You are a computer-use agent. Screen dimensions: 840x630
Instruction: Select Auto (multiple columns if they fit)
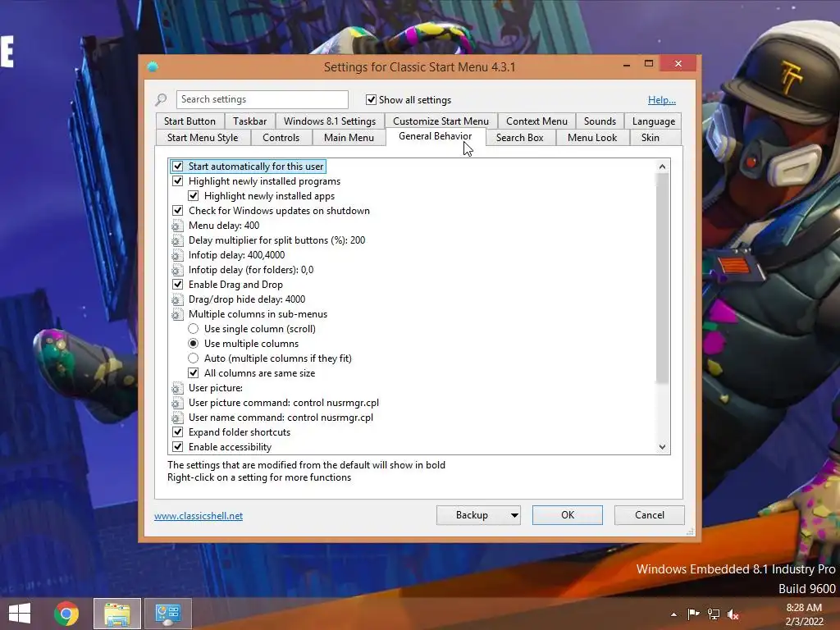[x=194, y=358]
